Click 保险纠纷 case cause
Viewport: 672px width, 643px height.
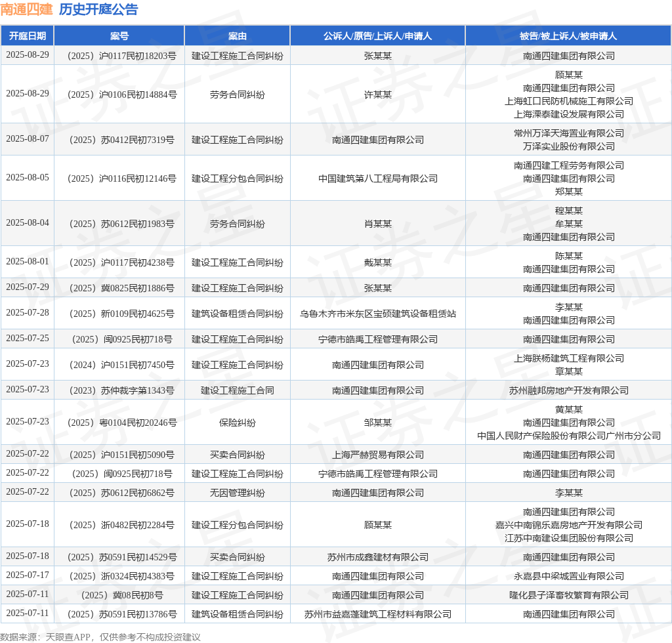(238, 423)
